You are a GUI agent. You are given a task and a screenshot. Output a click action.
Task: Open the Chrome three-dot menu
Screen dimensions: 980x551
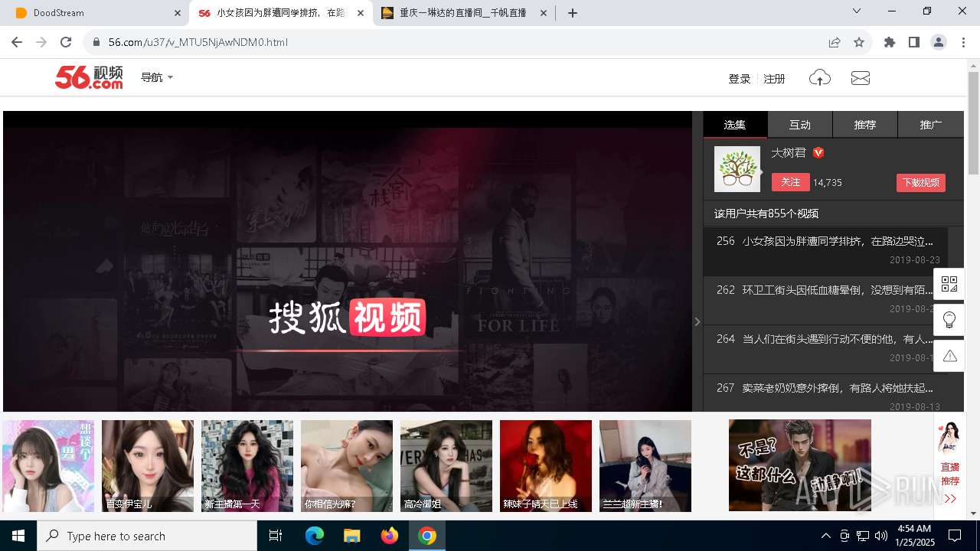coord(963,42)
